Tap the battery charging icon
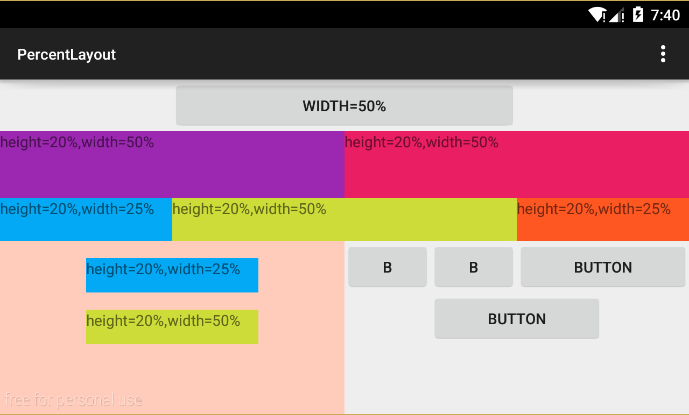Image resolution: width=689 pixels, height=415 pixels. click(x=637, y=14)
